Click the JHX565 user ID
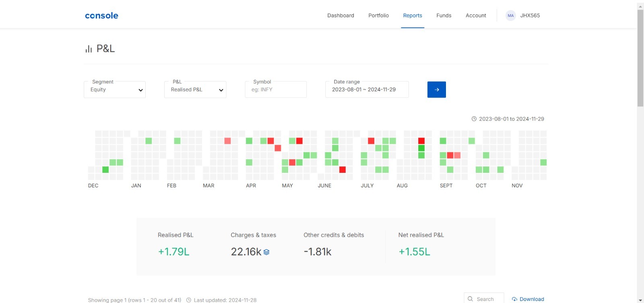 click(x=530, y=16)
